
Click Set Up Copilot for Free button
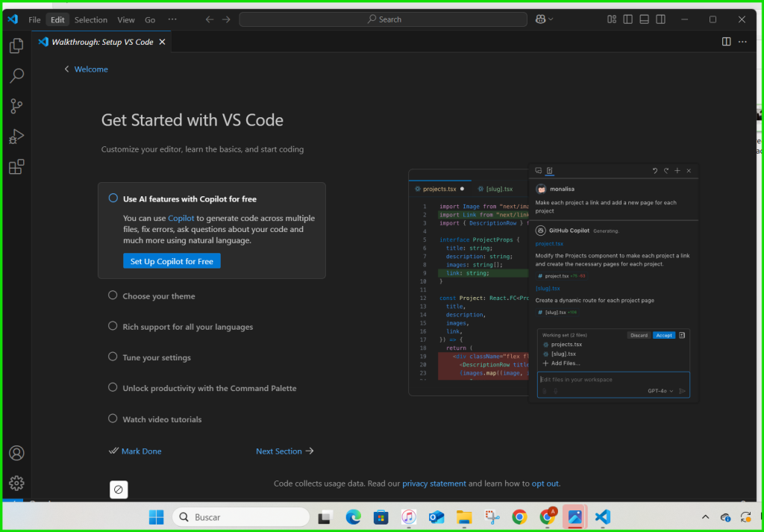[172, 261]
